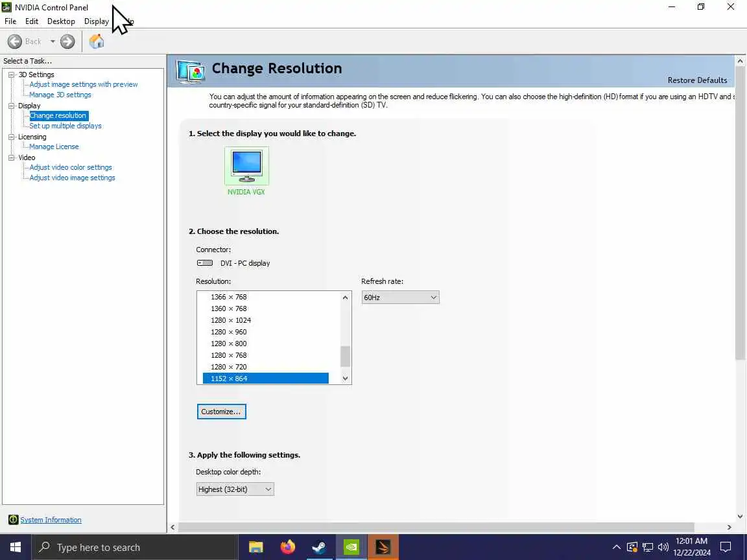
Task: Click horizontal scrollbar right arrow
Action: [x=729, y=527]
